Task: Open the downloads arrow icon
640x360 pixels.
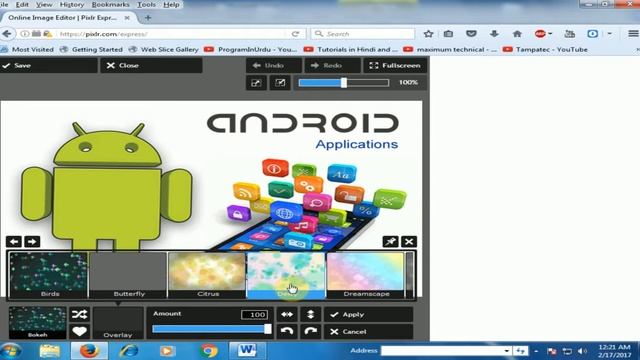Action: click(494, 34)
